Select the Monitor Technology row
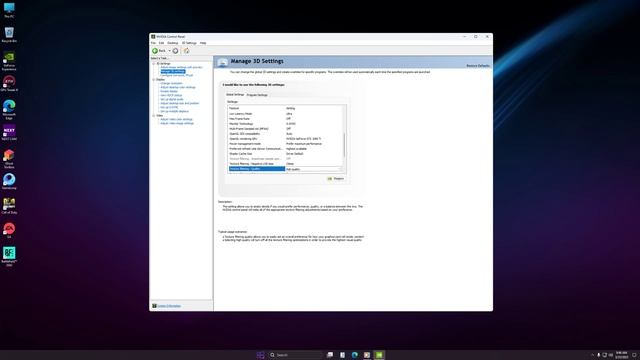Image resolution: width=640 pixels, height=360 pixels. 285,124
